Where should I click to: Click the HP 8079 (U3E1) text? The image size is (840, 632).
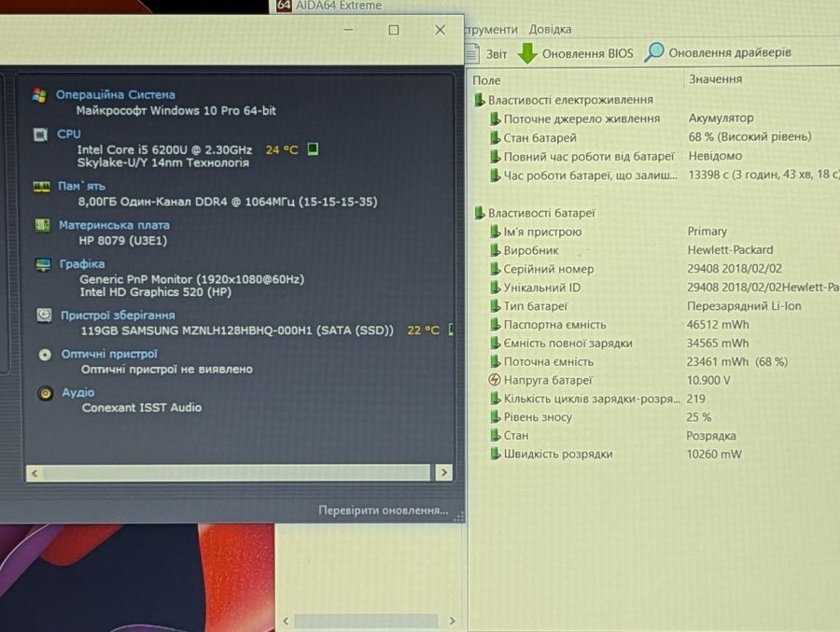click(122, 241)
